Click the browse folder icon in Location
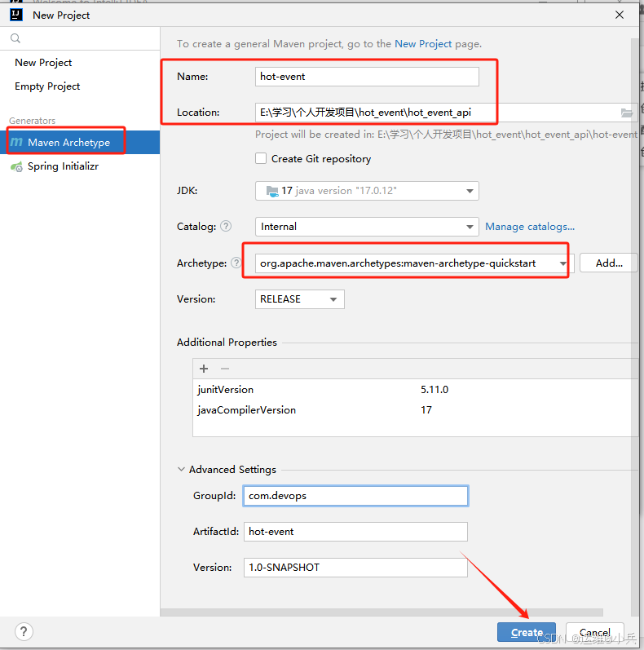644x650 pixels. click(627, 113)
